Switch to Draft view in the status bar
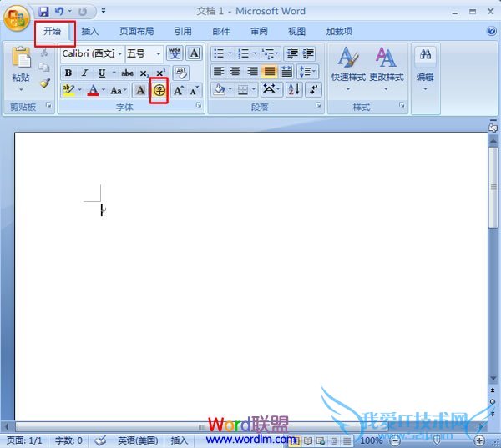Viewport: 501px width, 448px height. click(347, 441)
